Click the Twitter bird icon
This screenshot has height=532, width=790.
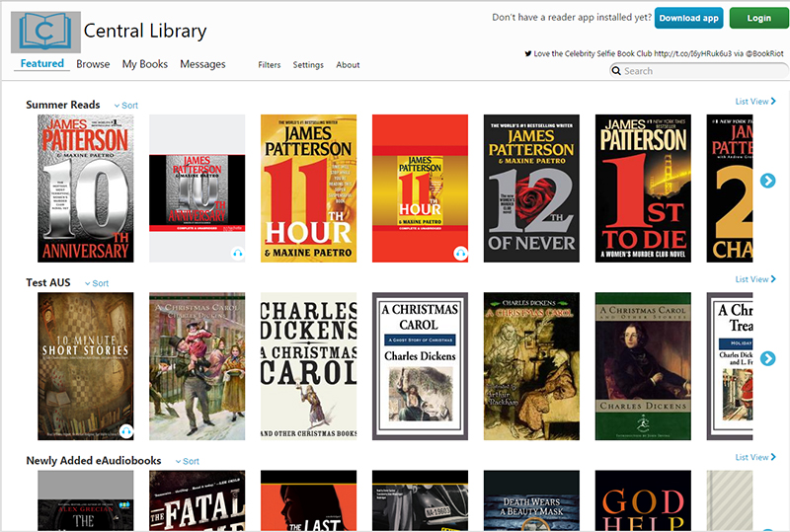click(527, 53)
